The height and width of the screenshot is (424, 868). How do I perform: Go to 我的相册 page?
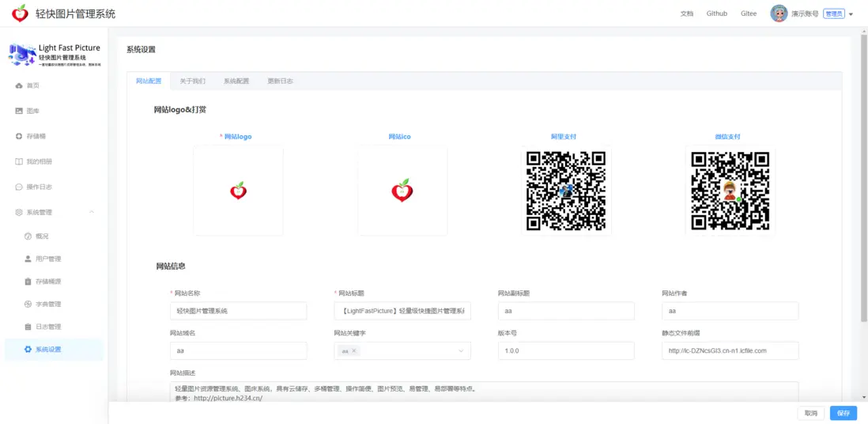tap(40, 162)
